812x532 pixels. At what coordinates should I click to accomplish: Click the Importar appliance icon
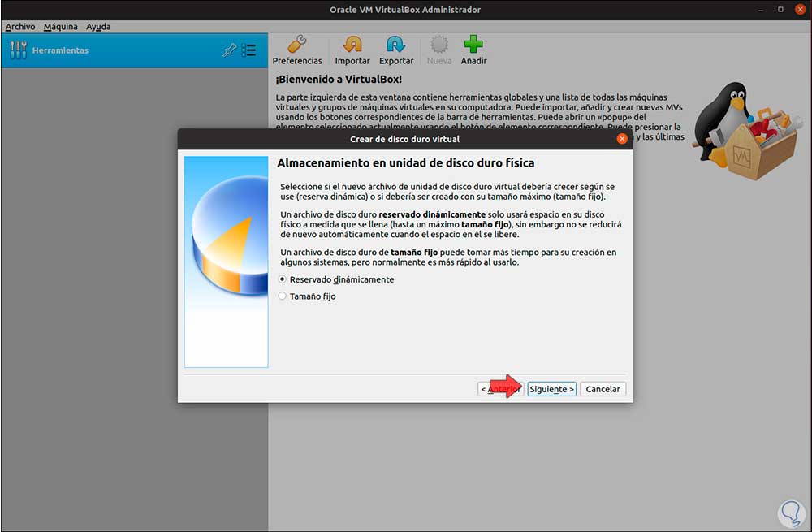(x=352, y=45)
